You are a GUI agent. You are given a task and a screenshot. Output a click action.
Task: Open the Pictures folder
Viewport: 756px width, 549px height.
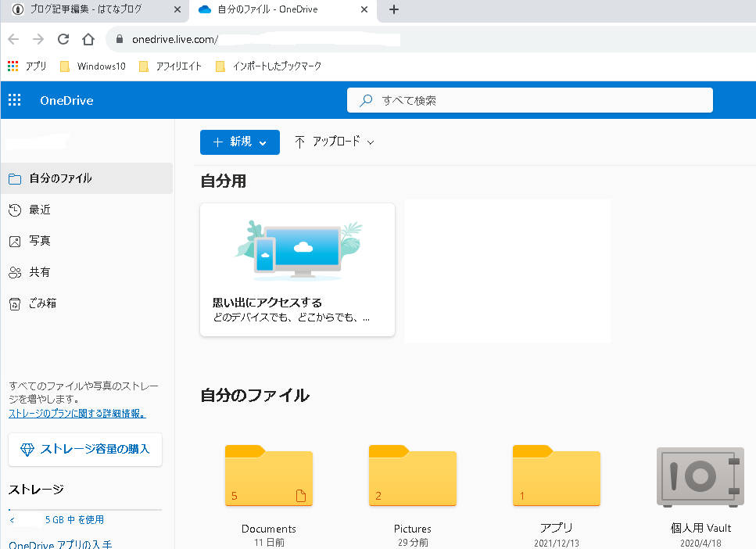click(413, 475)
